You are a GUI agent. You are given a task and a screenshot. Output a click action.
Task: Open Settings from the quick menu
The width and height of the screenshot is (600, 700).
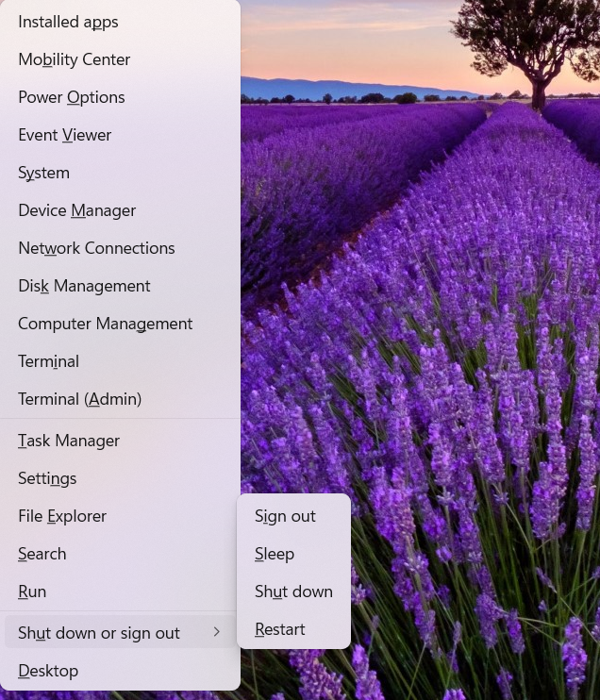47,478
